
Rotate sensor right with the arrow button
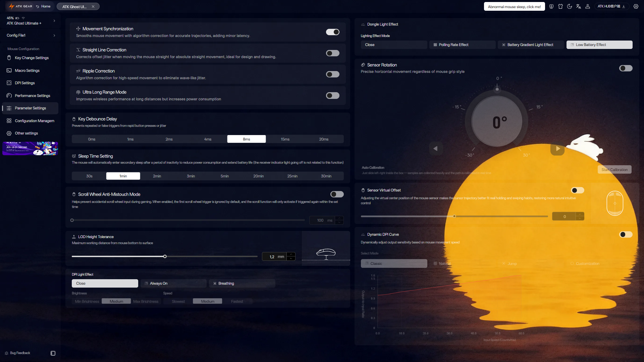[557, 148]
